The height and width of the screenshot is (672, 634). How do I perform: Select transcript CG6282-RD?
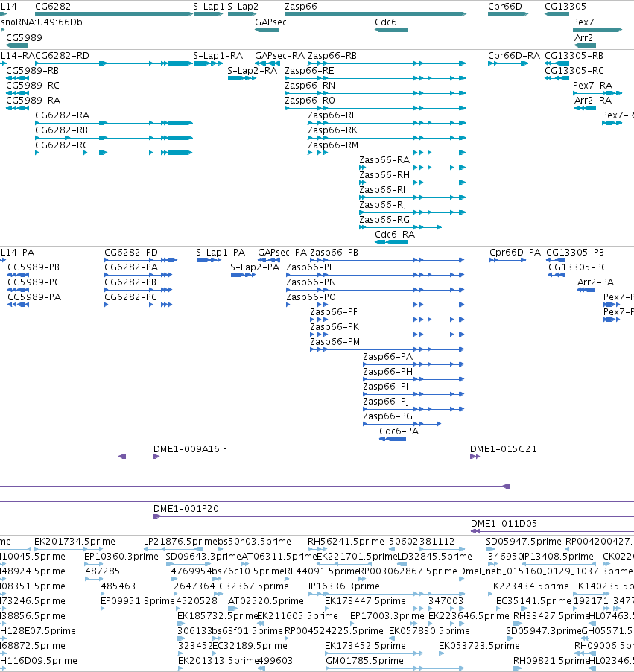coord(62,56)
